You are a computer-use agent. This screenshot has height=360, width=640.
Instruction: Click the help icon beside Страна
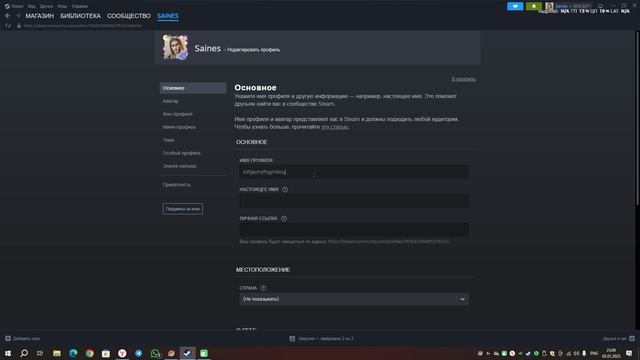pos(263,288)
